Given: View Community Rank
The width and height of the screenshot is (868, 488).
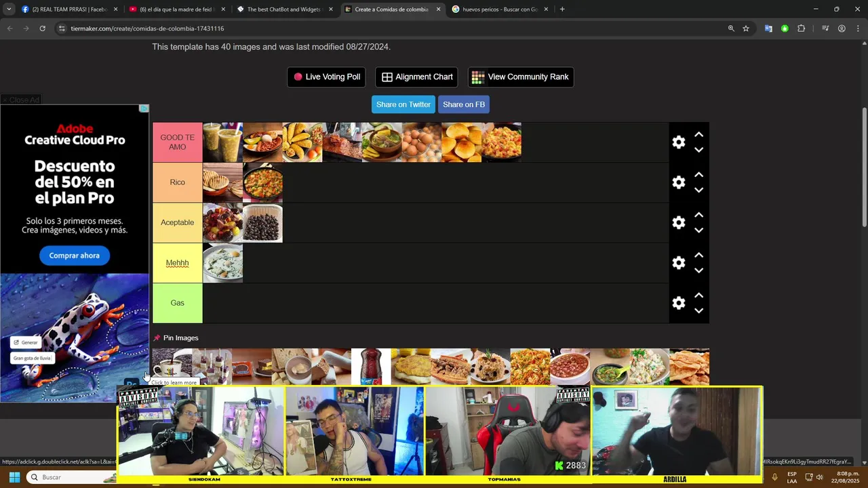Looking at the screenshot, I should 521,77.
